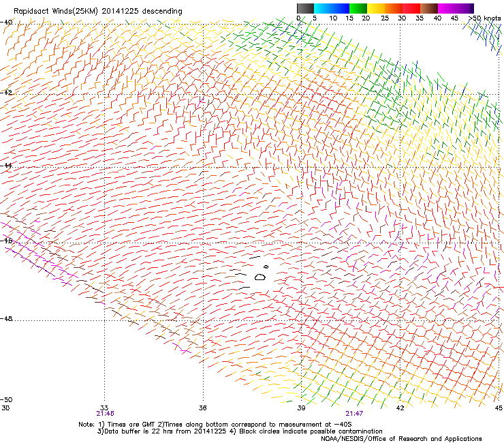Click the magenta-purple 40-50 knots legend segment
Viewport: 504px width, 443px height.
click(456, 8)
